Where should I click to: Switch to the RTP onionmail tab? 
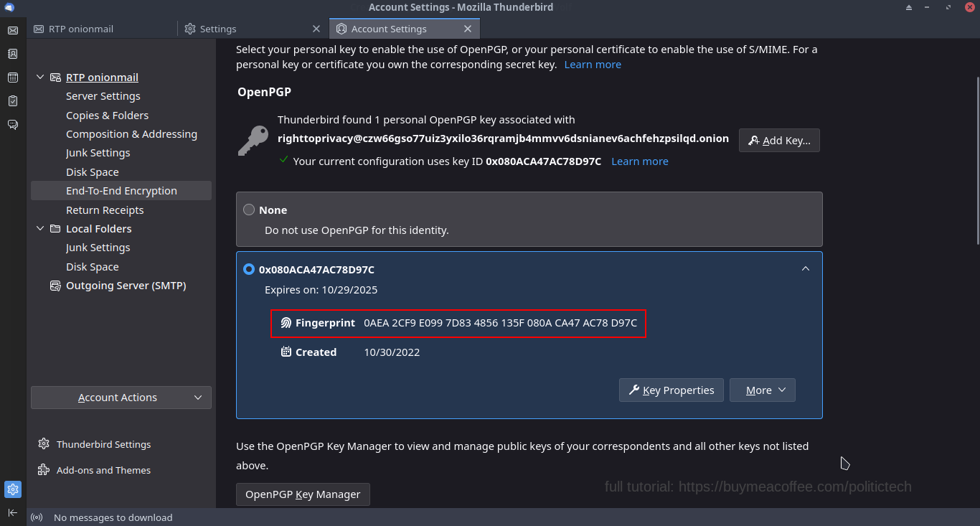point(103,29)
